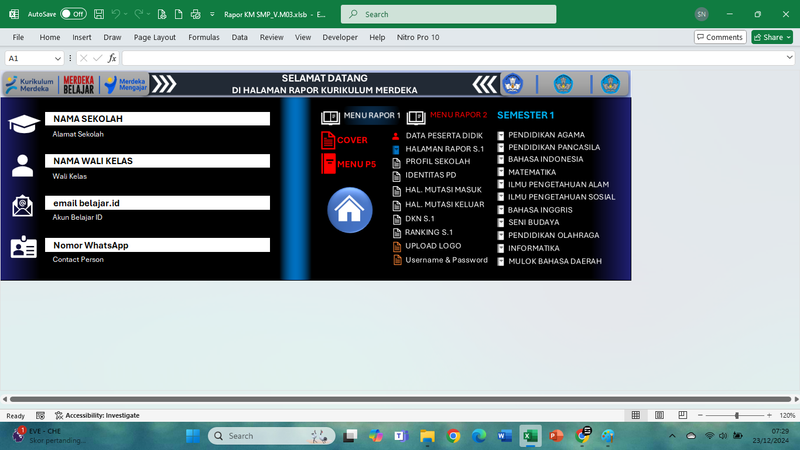800x450 pixels.
Task: Switch to the Insert tab
Action: tap(82, 37)
